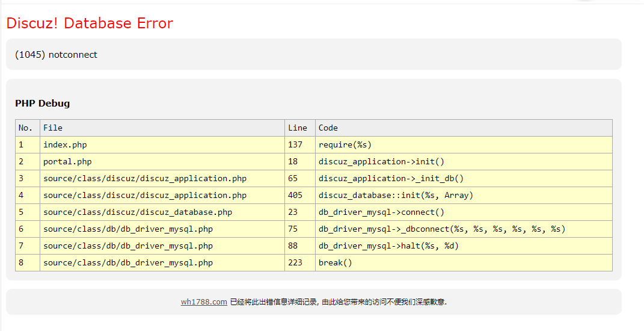This screenshot has width=644, height=331.
Task: Click line number 223
Action: (300, 263)
